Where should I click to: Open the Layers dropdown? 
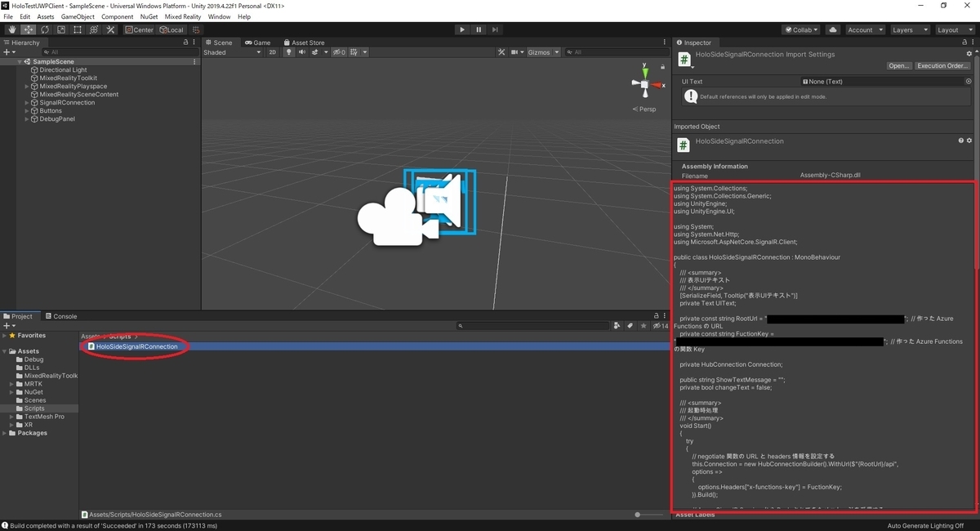[x=910, y=29]
